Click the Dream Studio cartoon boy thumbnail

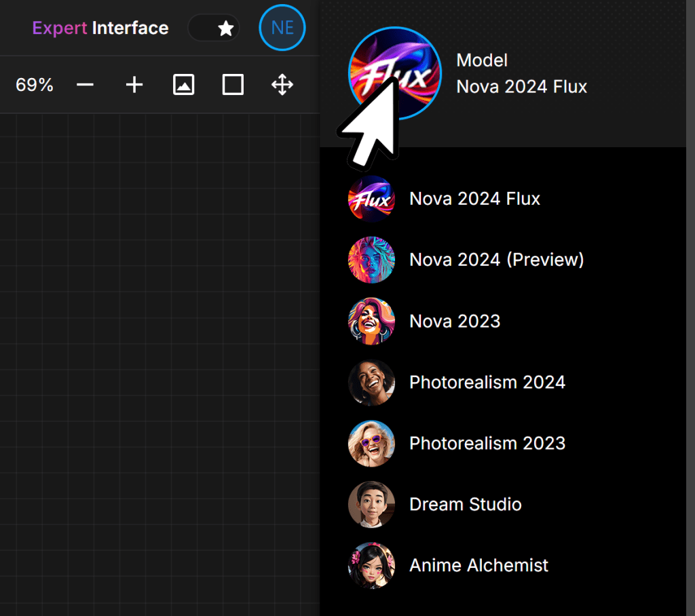click(371, 504)
